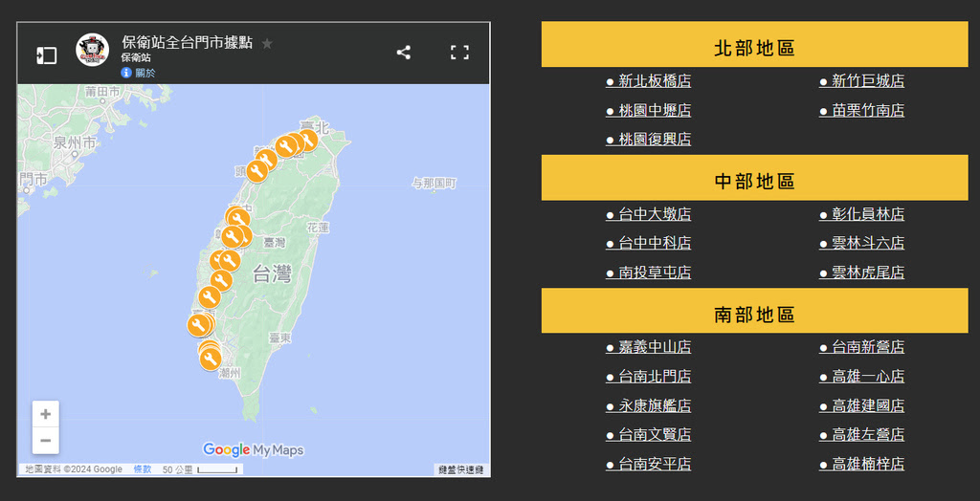Open the 桃園復興店 store link
The width and height of the screenshot is (980, 501).
[649, 140]
